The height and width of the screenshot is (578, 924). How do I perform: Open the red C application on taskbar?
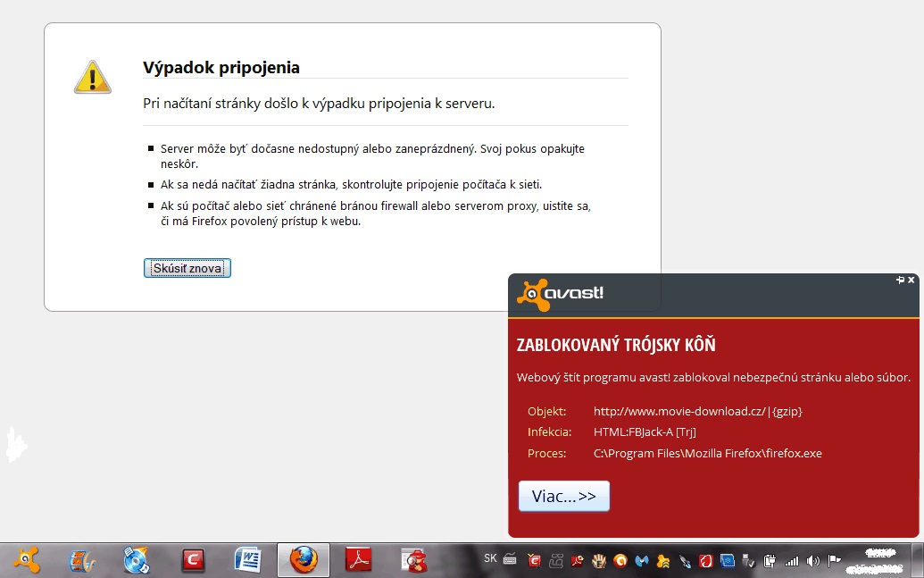click(x=193, y=560)
